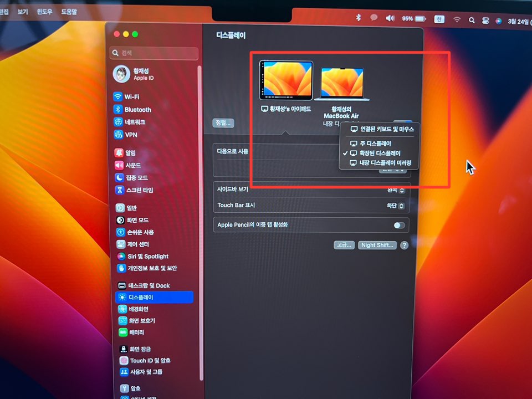
Task: Open the 배터리 sidebar item
Action: point(131,332)
